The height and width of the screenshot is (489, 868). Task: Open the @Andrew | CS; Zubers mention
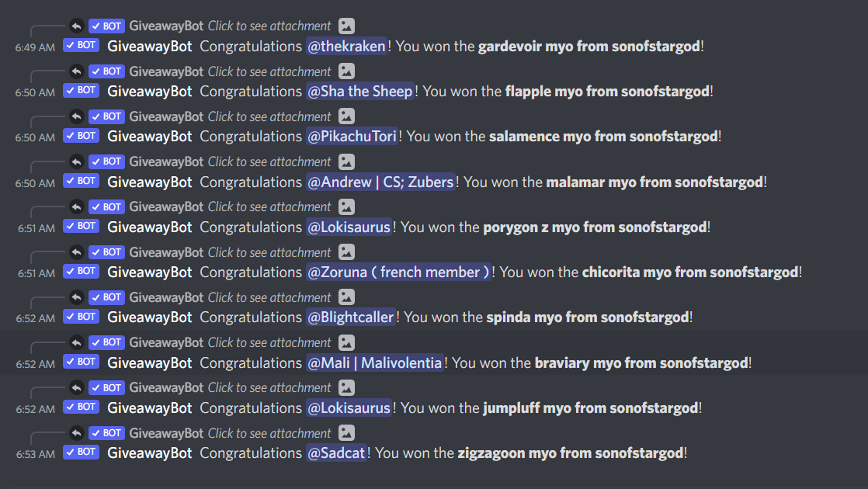coord(381,182)
